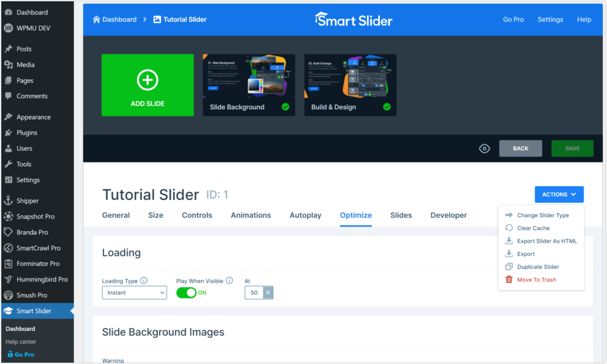Click the info icon next to Loading Type
Image resolution: width=607 pixels, height=364 pixels.
coord(143,280)
